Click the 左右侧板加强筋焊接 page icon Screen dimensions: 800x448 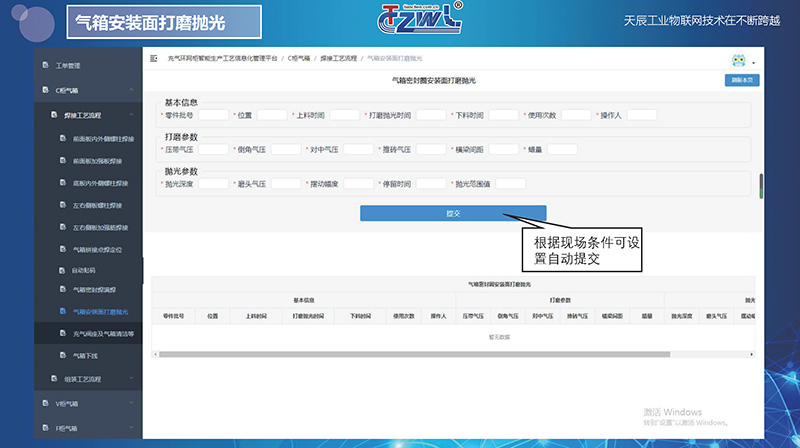63,227
